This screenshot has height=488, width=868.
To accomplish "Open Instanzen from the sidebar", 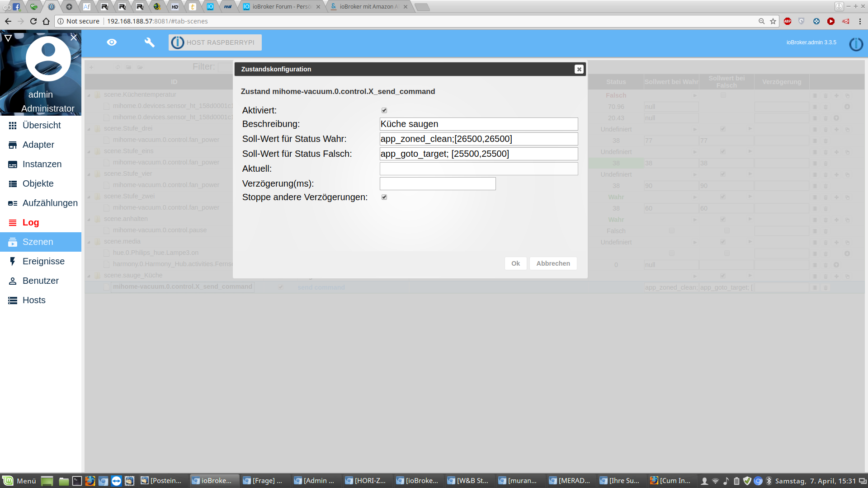I will [42, 164].
